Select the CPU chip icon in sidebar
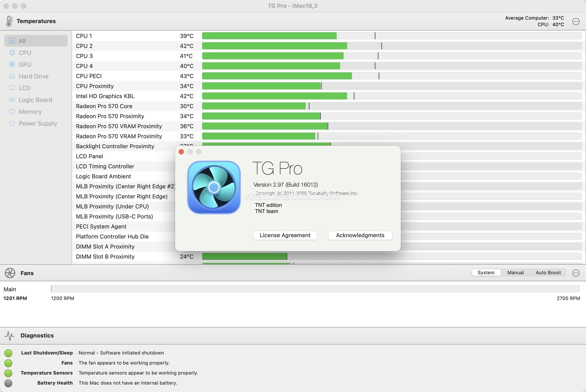The width and height of the screenshot is (586, 392). click(x=12, y=53)
